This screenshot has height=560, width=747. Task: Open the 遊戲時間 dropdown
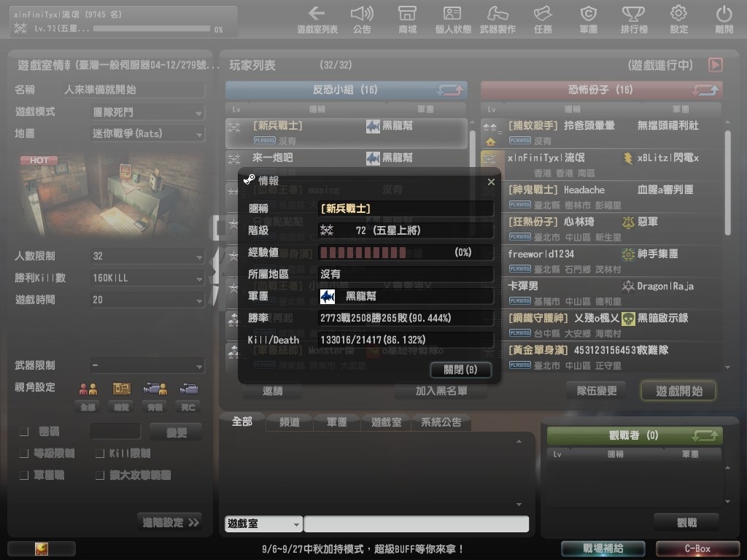147,300
